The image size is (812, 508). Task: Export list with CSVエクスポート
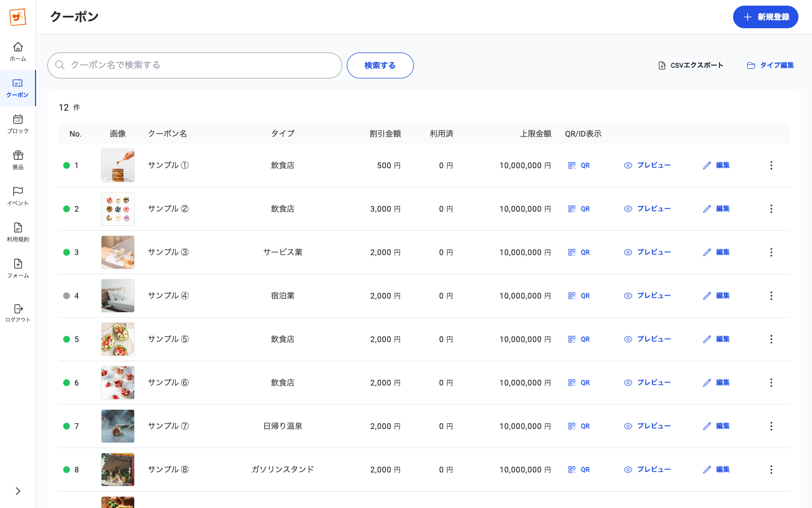point(691,65)
